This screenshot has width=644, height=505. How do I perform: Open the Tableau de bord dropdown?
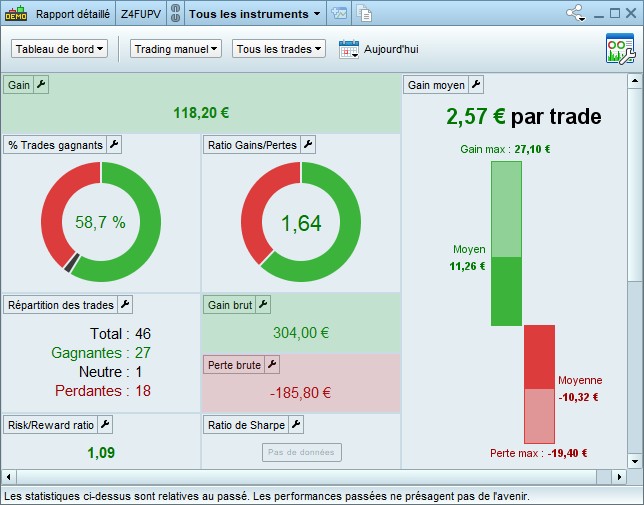pos(59,49)
